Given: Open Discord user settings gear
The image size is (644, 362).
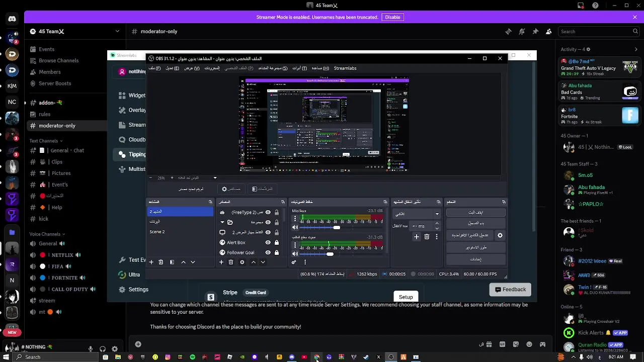Looking at the screenshot, I should click(115, 348).
